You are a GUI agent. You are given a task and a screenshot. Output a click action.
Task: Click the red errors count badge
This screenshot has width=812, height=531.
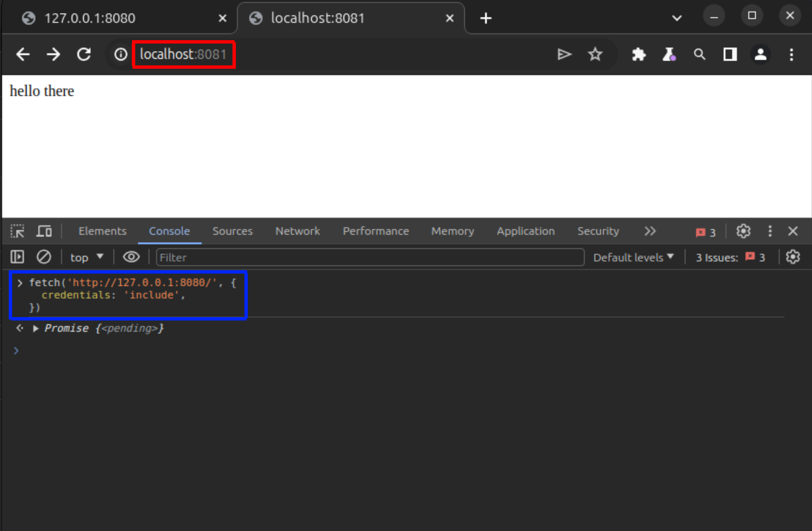[x=706, y=232]
